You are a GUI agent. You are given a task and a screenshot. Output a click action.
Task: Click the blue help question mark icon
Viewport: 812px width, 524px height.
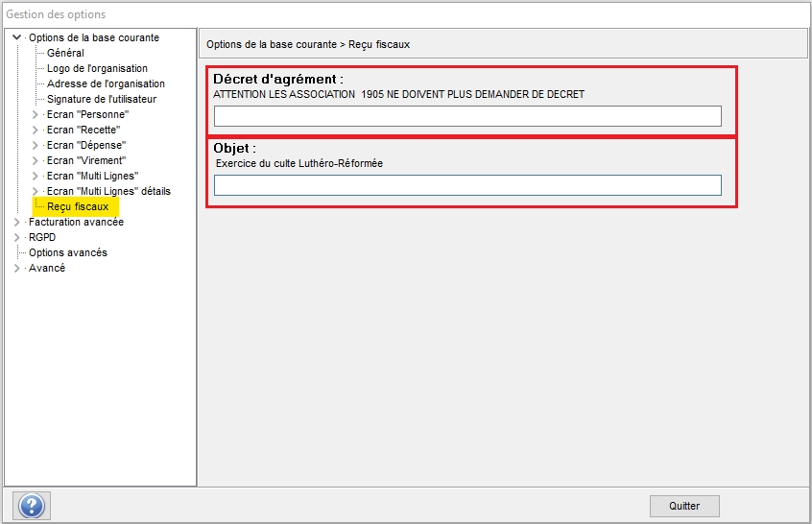pos(34,506)
